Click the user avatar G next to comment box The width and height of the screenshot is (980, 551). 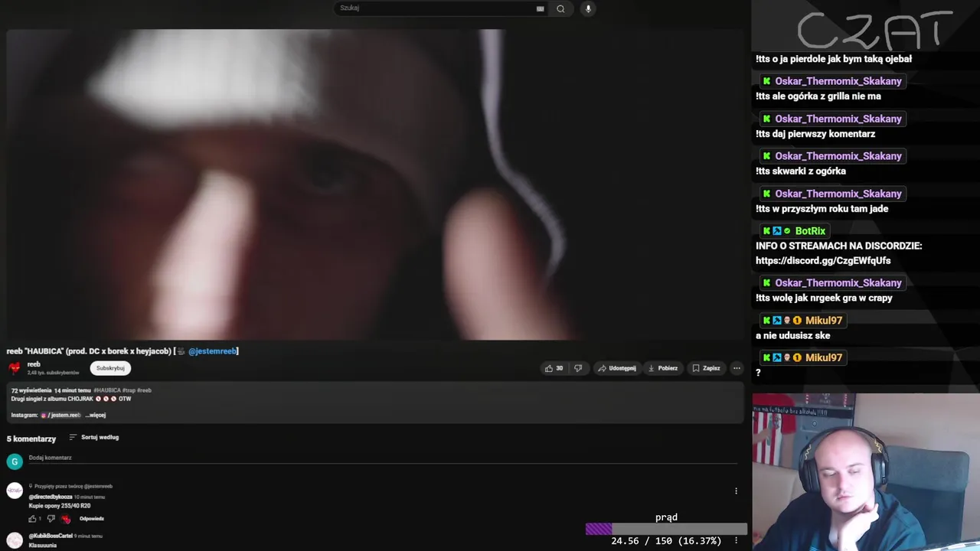click(15, 461)
